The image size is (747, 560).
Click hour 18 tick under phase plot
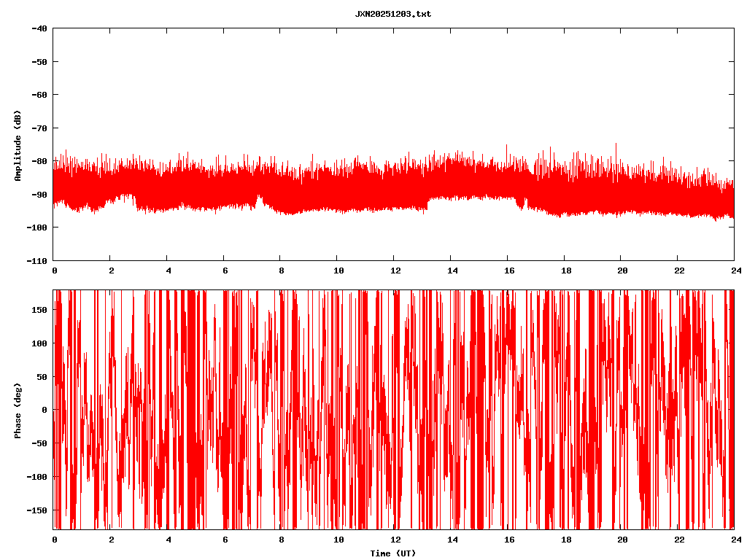pos(565,540)
